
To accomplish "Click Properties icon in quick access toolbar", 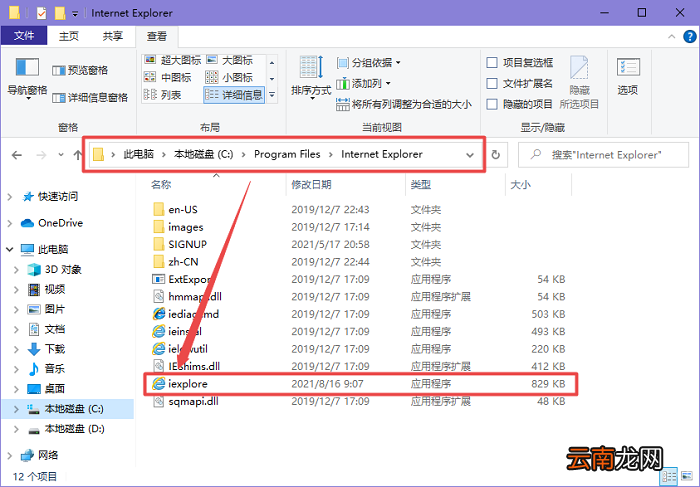I will coord(41,13).
